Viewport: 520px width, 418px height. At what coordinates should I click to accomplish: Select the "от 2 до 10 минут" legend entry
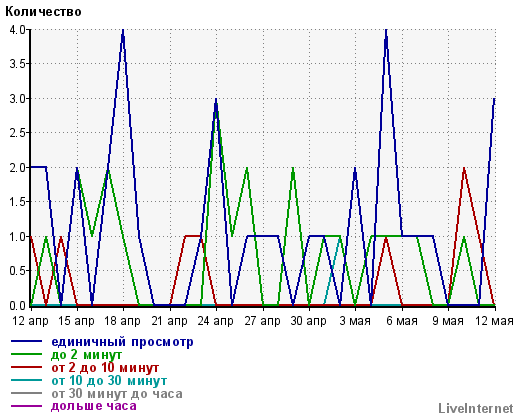click(x=105, y=368)
